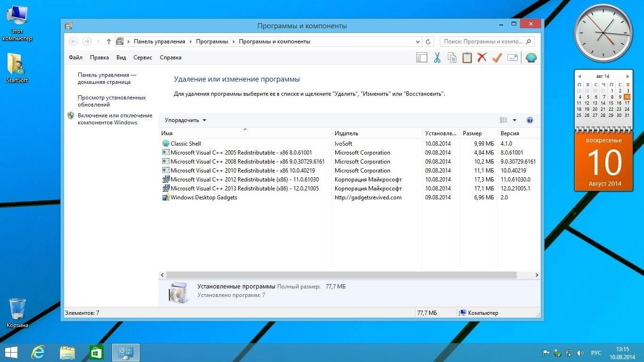Toggle navigation pane icon in toolbar

[x=421, y=58]
